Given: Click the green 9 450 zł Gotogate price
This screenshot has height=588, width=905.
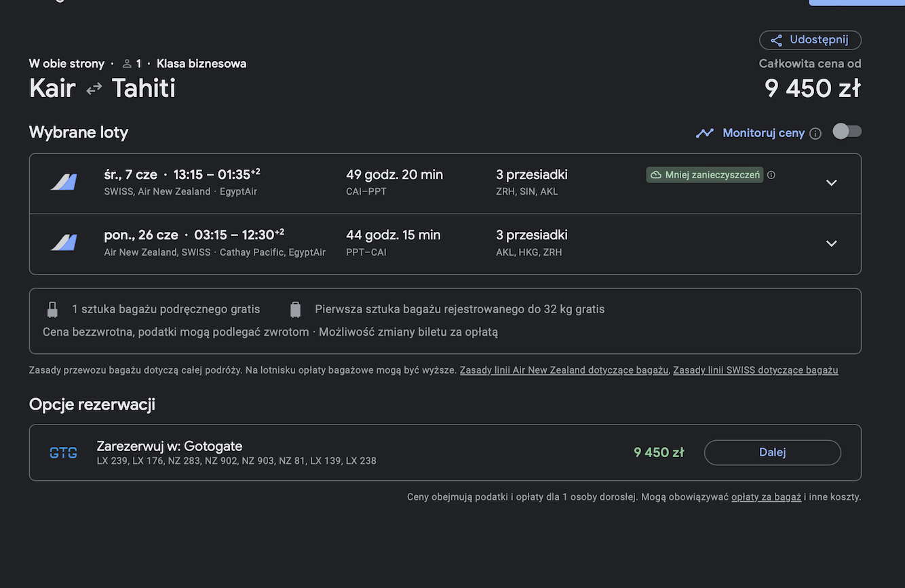Looking at the screenshot, I should [659, 452].
